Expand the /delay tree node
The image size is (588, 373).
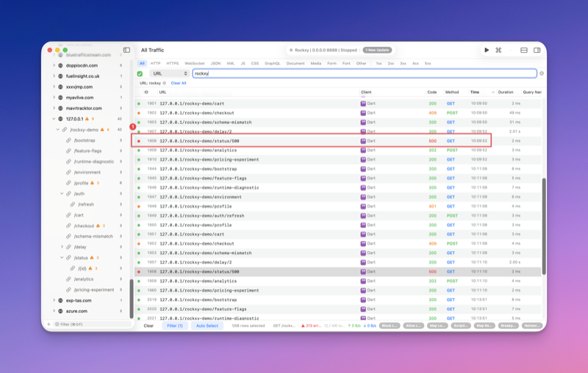[62, 247]
